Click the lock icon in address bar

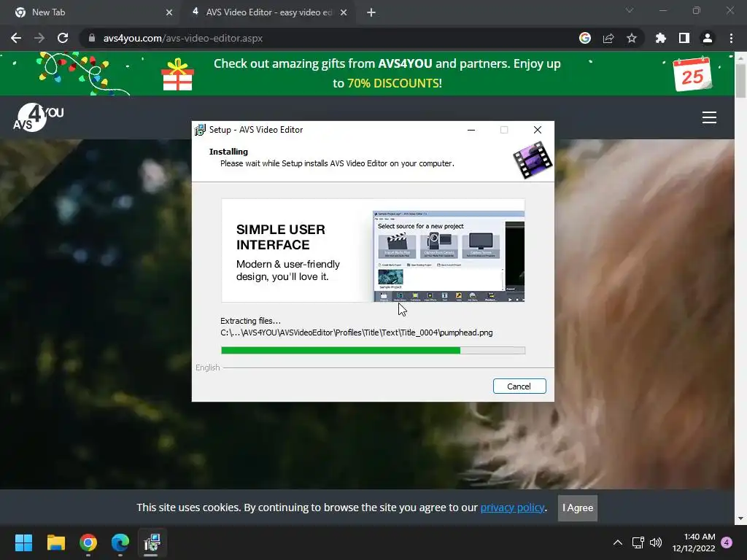pyautogui.click(x=92, y=38)
